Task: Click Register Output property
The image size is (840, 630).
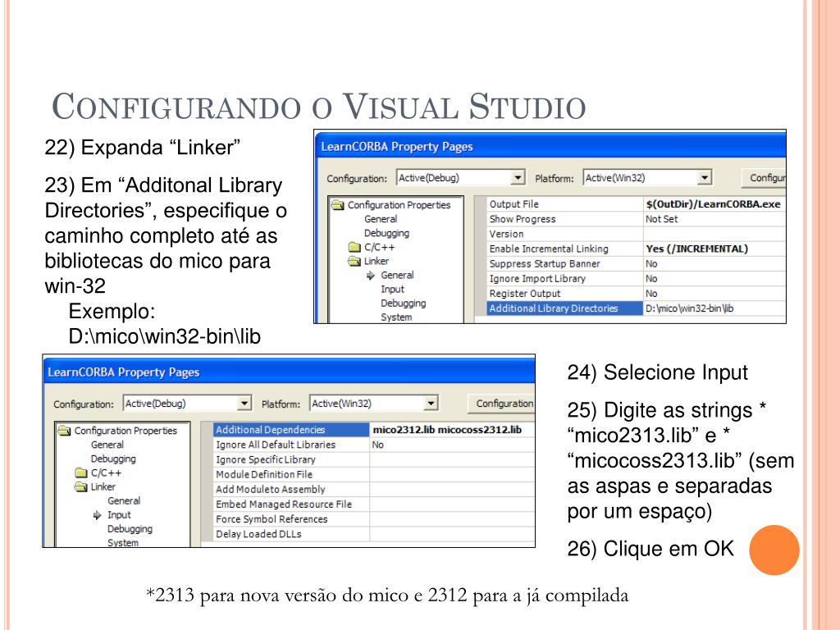Action: point(564,294)
